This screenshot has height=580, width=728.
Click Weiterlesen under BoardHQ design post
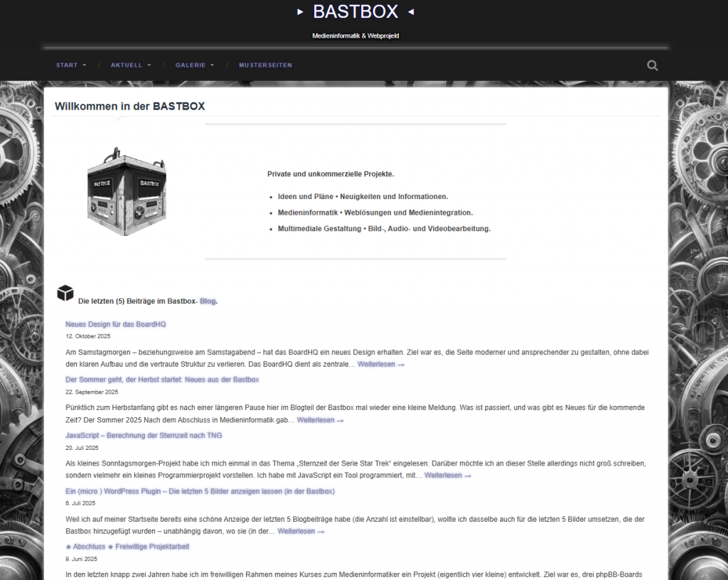click(380, 365)
